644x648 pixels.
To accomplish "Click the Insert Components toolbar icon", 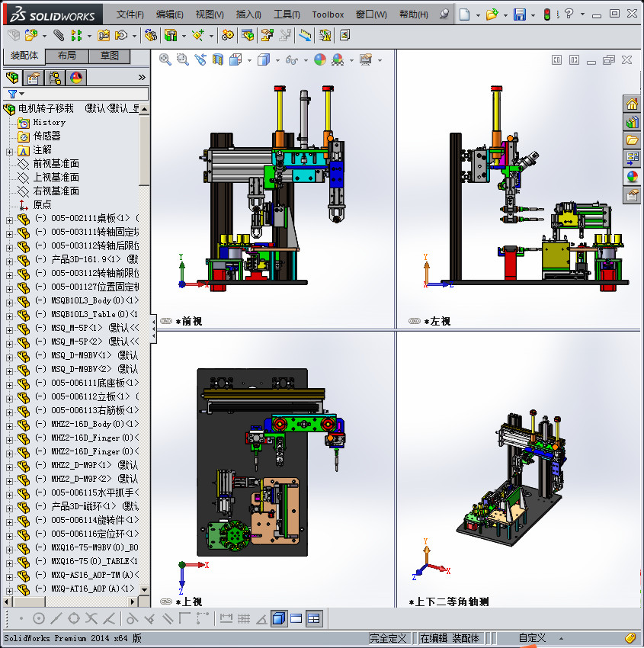I will (x=31, y=36).
